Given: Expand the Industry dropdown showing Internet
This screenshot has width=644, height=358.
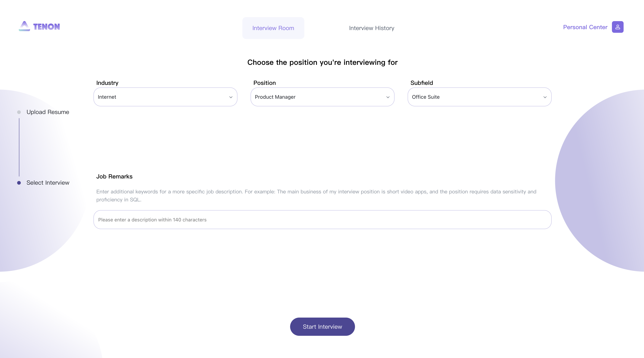Looking at the screenshot, I should (165, 97).
